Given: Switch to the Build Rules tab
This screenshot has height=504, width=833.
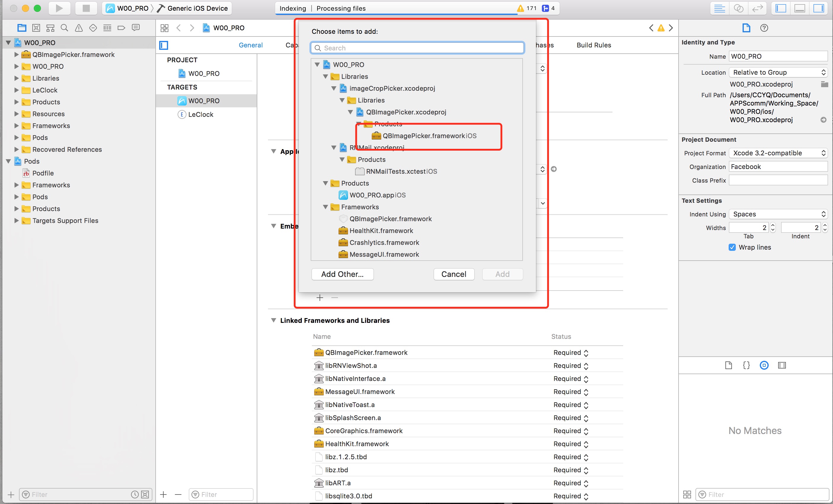Looking at the screenshot, I should coord(594,45).
